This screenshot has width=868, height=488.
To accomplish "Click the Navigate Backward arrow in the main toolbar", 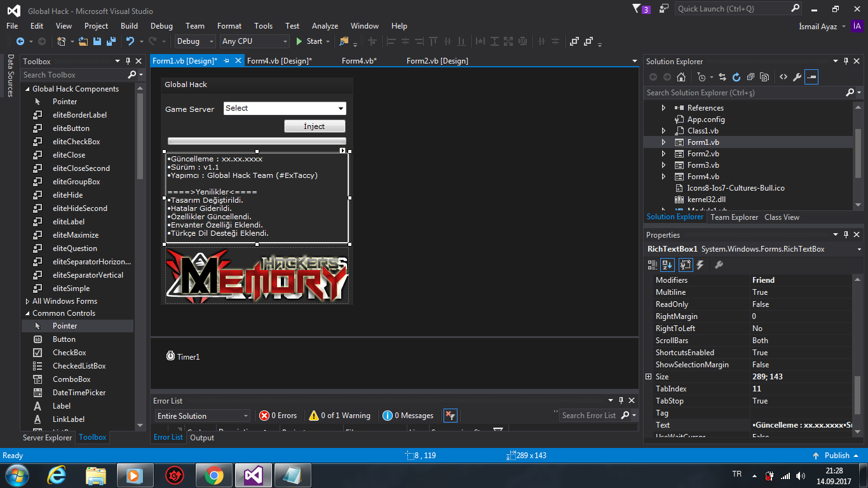I will (20, 41).
